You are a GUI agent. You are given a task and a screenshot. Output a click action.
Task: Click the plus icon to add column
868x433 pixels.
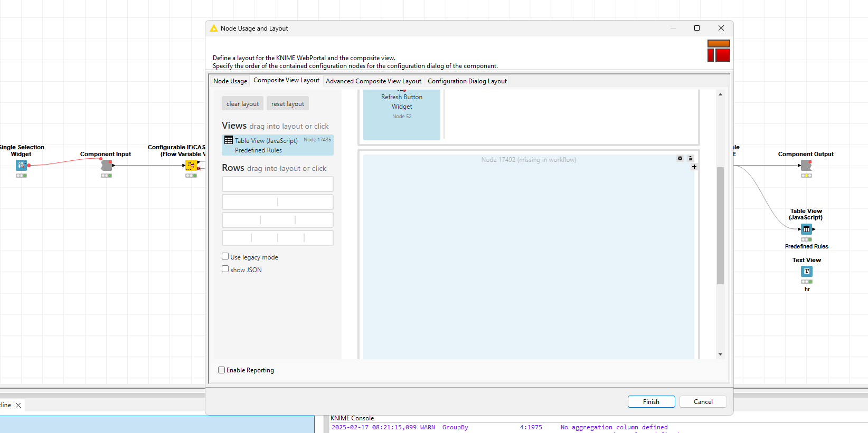point(694,167)
